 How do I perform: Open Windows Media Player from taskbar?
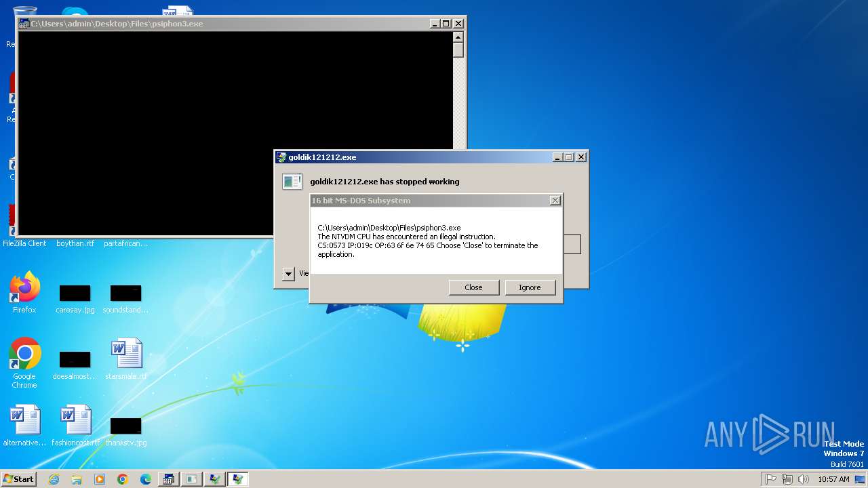(x=100, y=479)
